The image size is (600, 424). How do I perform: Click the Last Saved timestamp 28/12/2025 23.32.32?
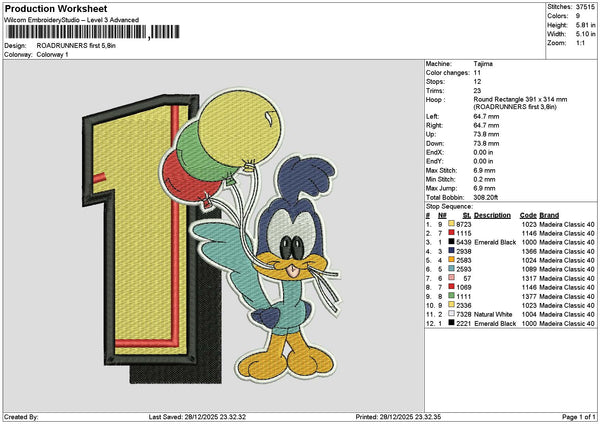pos(215,417)
